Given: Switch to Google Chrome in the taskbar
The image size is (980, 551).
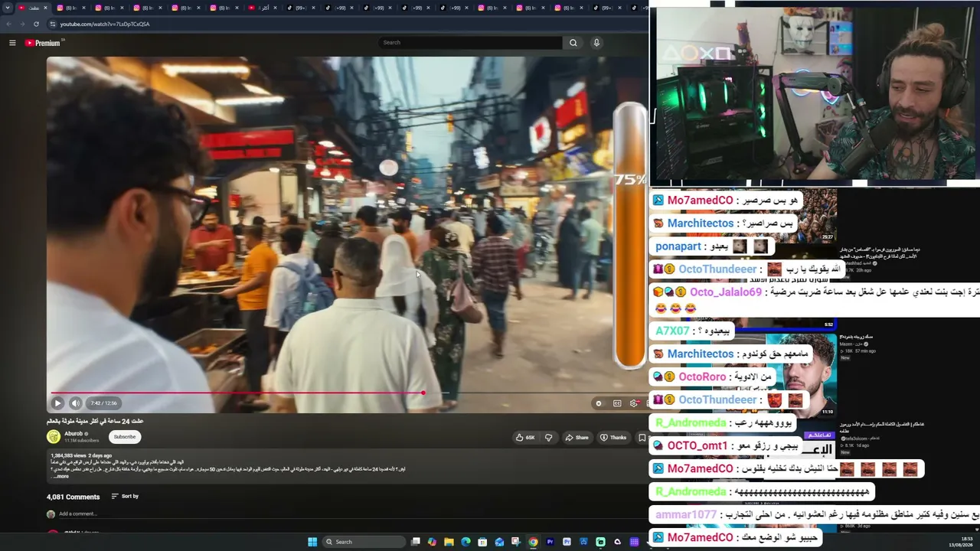Looking at the screenshot, I should [x=534, y=542].
